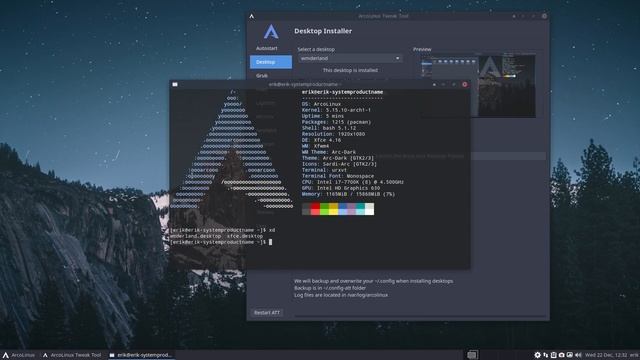Click the 'Uptime: 5 mins' line
The width and height of the screenshot is (640, 360).
coord(323,116)
